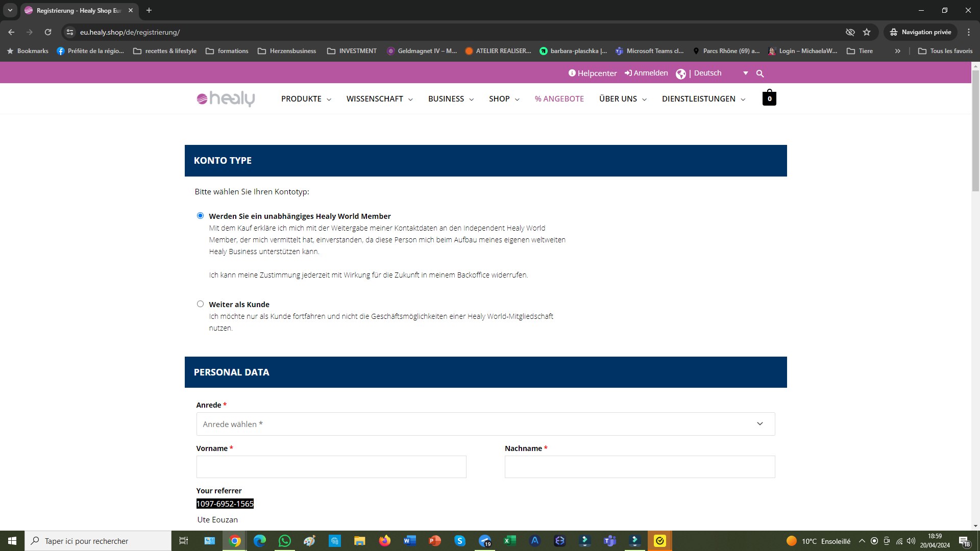The image size is (980, 551).
Task: Bookmark this page with the star icon
Action: pos(867,32)
